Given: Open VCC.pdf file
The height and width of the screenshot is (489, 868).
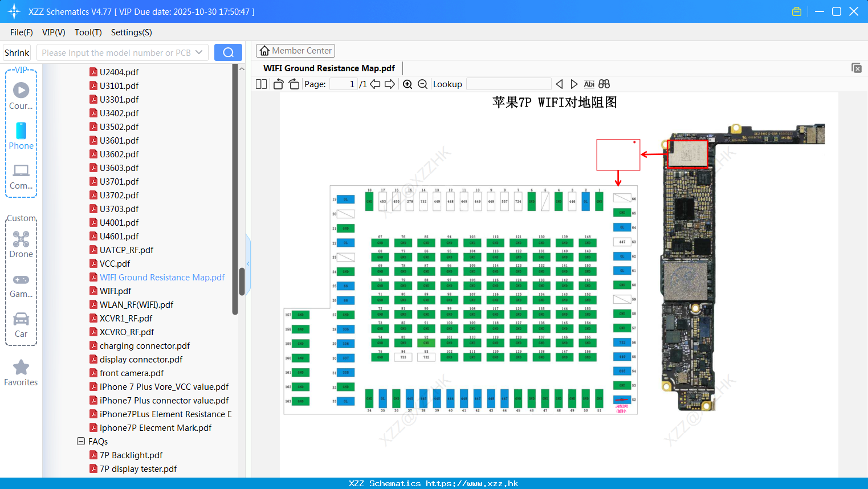Looking at the screenshot, I should (x=115, y=263).
